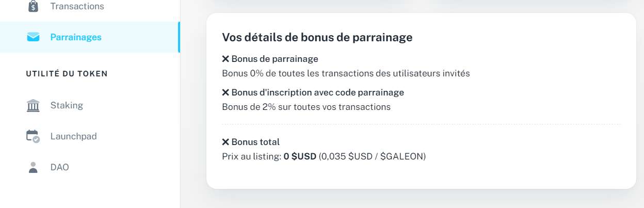Navigate to the DAO entry
Viewport: 644px width, 208px height.
click(x=59, y=167)
